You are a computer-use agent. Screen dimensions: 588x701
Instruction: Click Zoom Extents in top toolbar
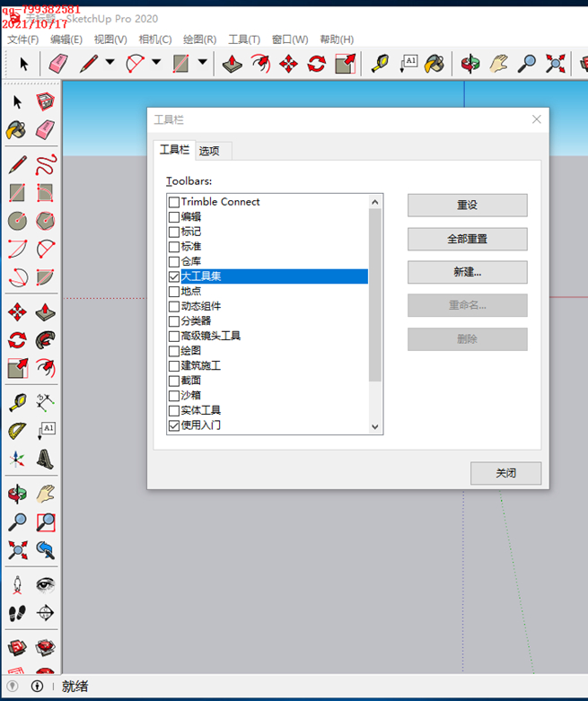tap(556, 64)
